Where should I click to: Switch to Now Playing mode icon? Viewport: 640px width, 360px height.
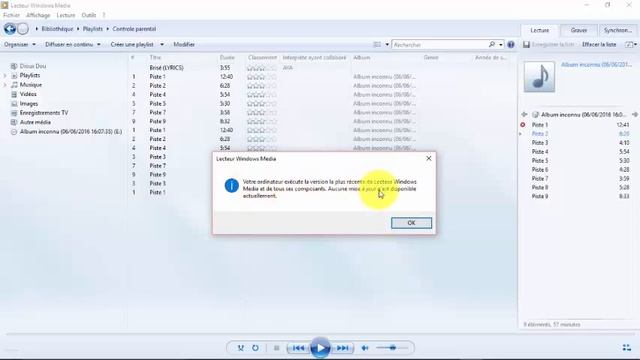point(627,347)
